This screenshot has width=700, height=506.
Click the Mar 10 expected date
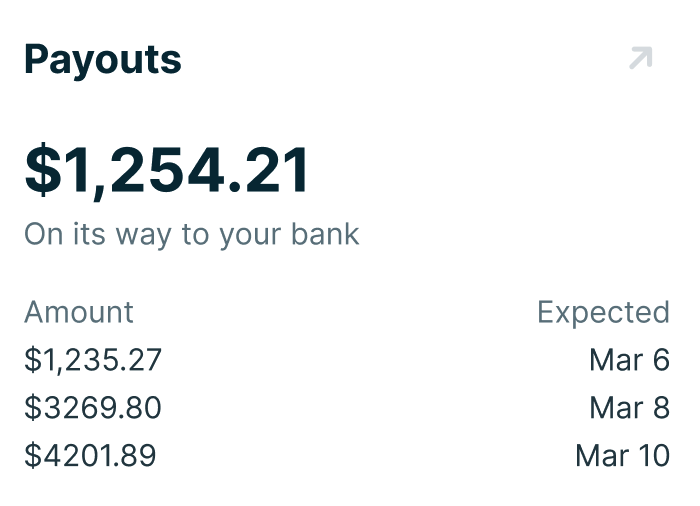622,456
